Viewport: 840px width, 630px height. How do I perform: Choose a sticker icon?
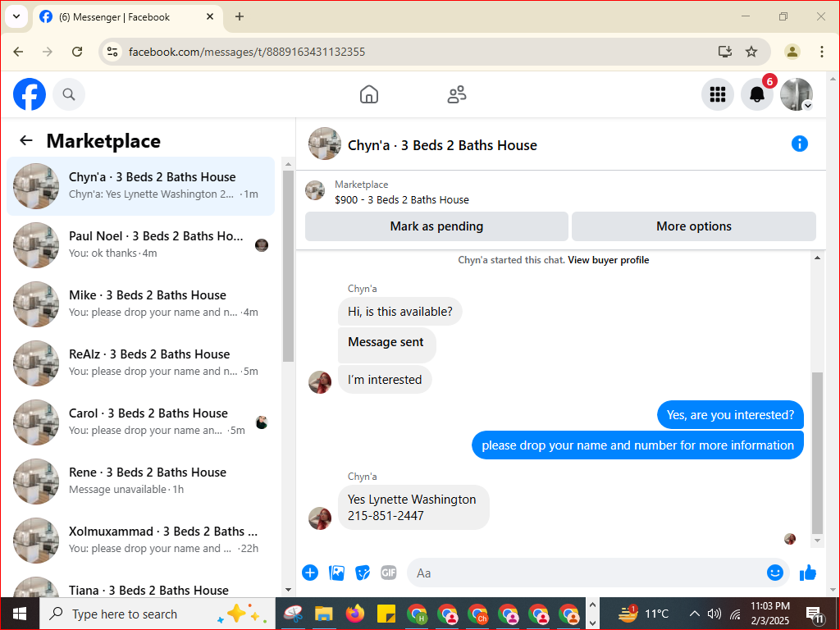click(363, 573)
